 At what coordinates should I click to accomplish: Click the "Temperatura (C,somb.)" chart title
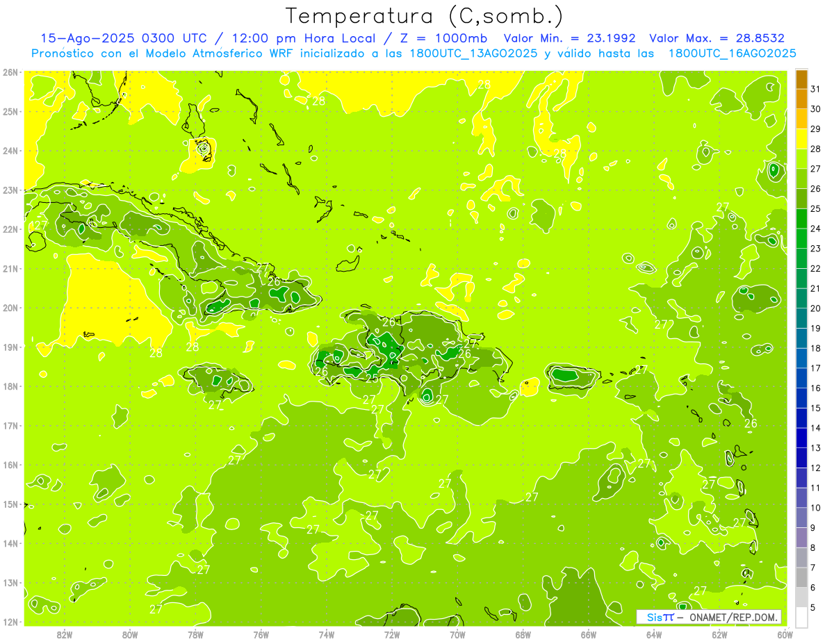pyautogui.click(x=425, y=17)
